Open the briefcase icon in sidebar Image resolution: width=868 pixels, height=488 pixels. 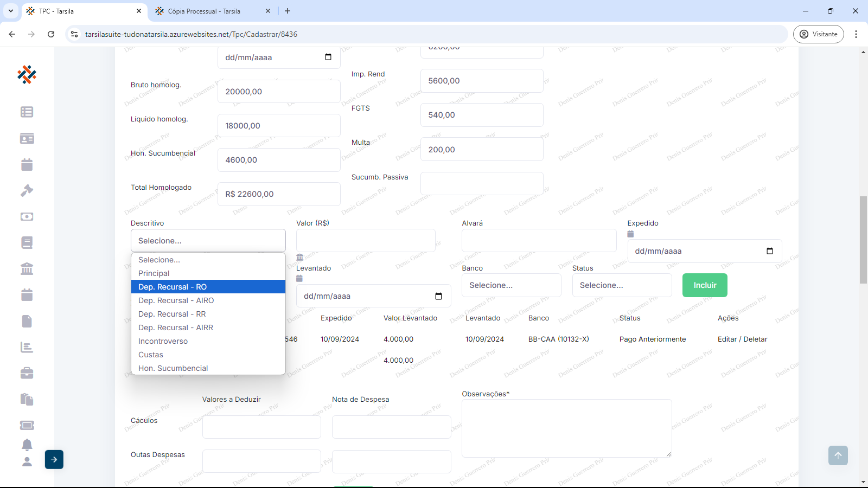point(27,373)
